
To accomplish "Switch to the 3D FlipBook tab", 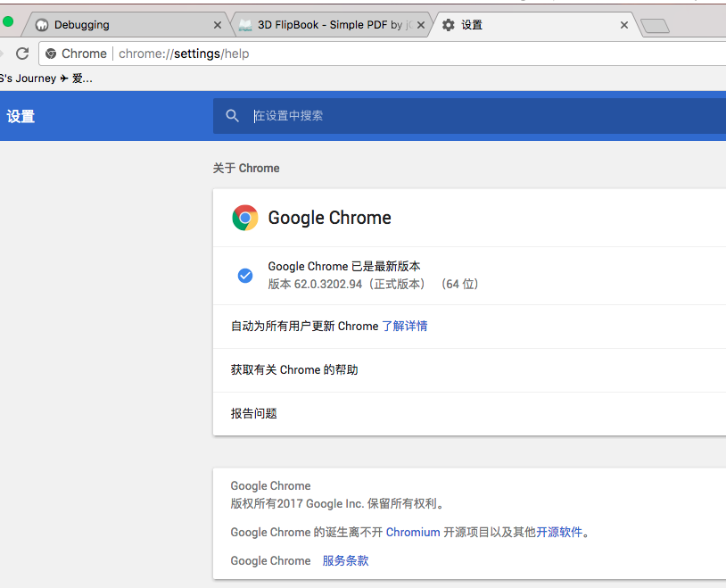I will [x=333, y=25].
